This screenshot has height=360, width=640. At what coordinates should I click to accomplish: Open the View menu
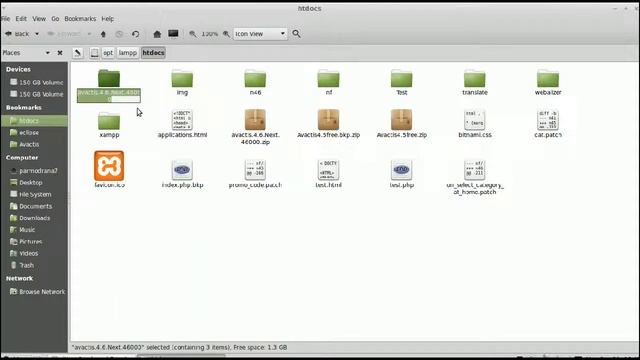coord(39,19)
